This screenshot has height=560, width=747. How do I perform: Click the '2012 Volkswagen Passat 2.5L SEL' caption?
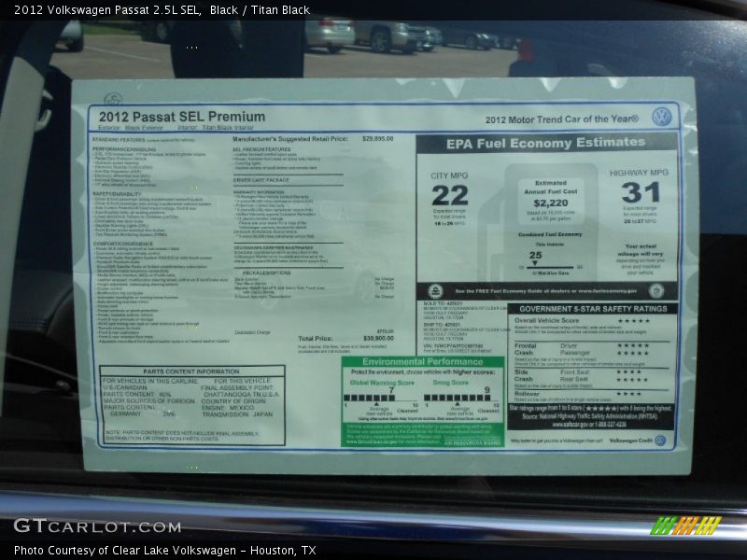click(107, 10)
